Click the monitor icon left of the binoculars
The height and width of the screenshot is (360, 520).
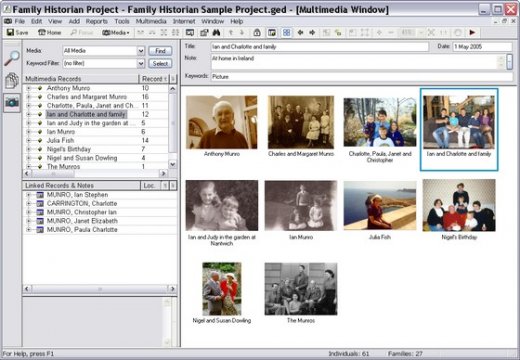pyautogui.click(x=190, y=32)
